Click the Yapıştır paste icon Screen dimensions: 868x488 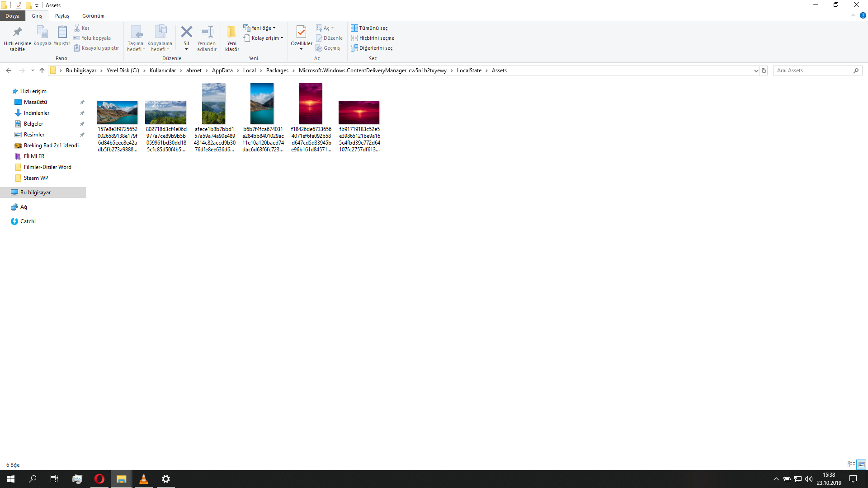click(62, 33)
